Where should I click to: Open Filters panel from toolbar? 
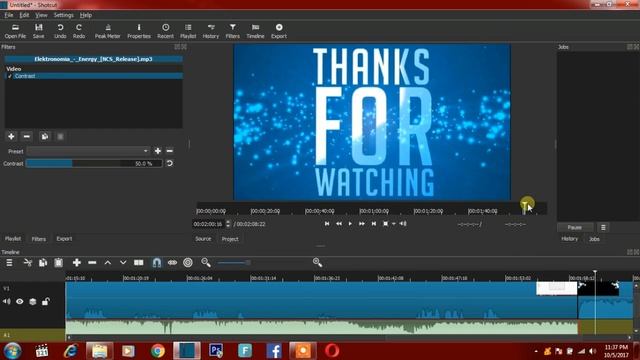[233, 31]
